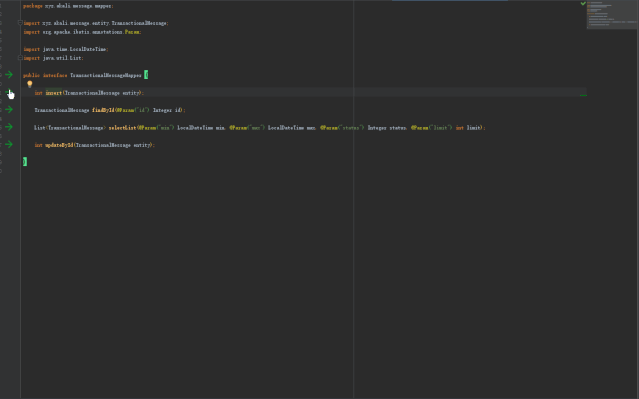This screenshot has width=639, height=399.
Task: Click the java.time.LocalDateTime import
Action: click(66, 49)
